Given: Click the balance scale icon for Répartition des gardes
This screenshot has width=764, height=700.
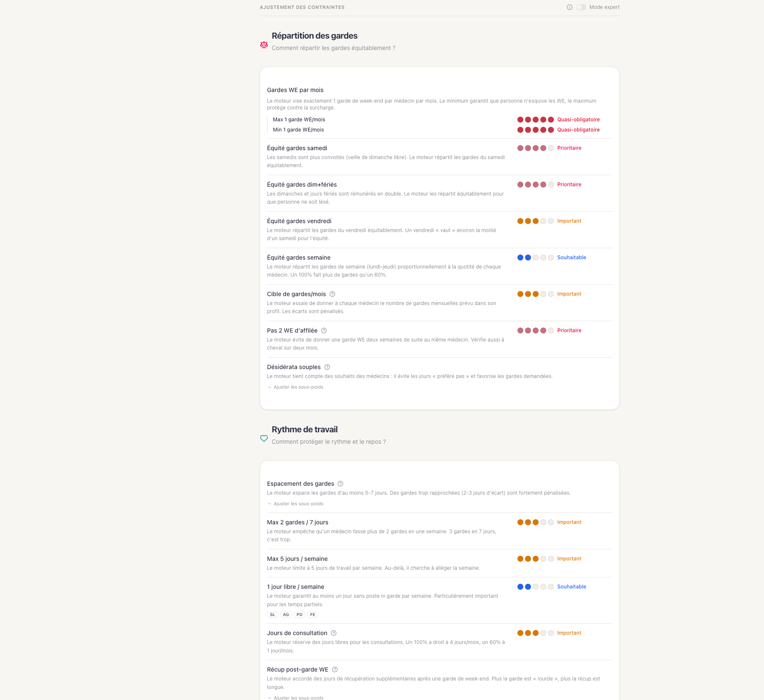Looking at the screenshot, I should pos(264,45).
